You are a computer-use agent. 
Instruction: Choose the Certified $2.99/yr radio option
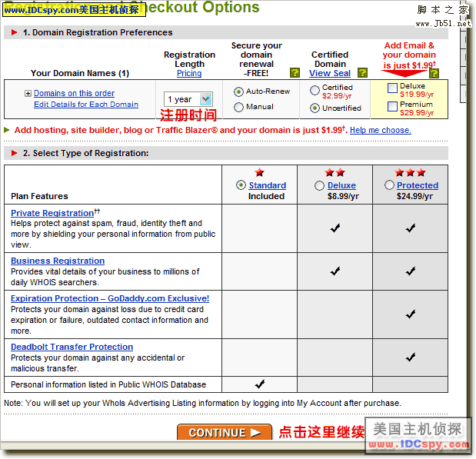pyautogui.click(x=315, y=90)
